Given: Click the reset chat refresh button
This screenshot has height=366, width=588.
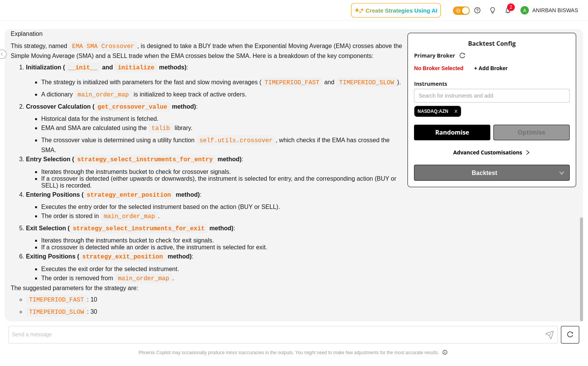Looking at the screenshot, I should (570, 335).
